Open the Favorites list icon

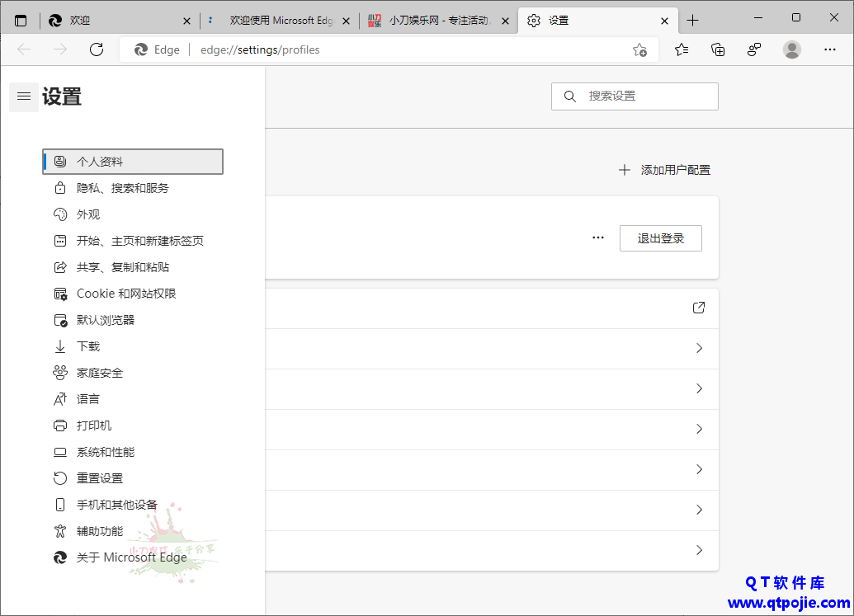[x=682, y=49]
